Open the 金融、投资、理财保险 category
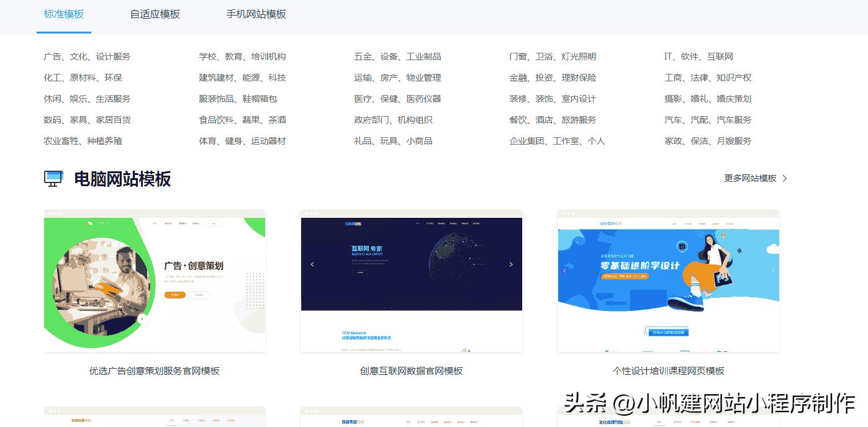Image resolution: width=868 pixels, height=427 pixels. 553,77
